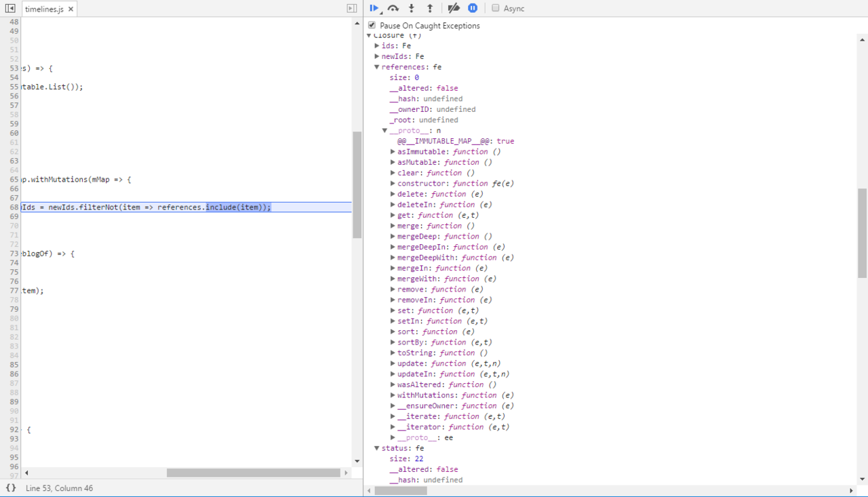Image resolution: width=868 pixels, height=497 pixels.
Task: Click the code editor horizontal scrollbar
Action: 253,473
